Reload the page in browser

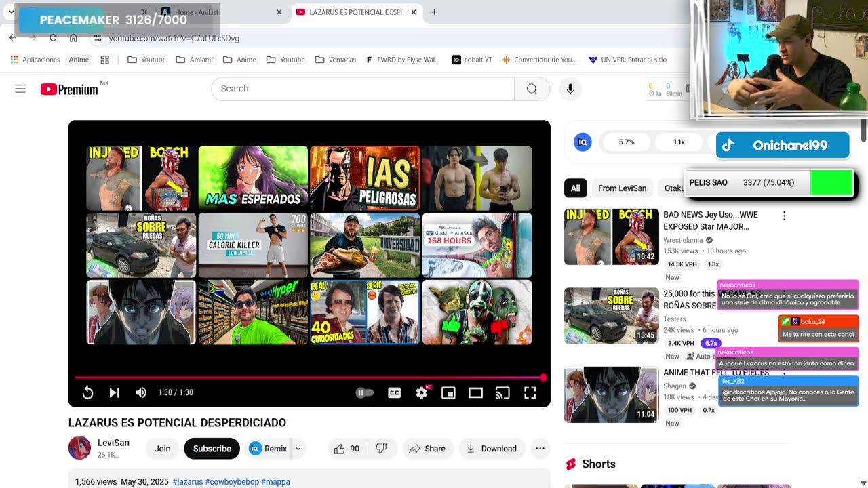coord(53,38)
